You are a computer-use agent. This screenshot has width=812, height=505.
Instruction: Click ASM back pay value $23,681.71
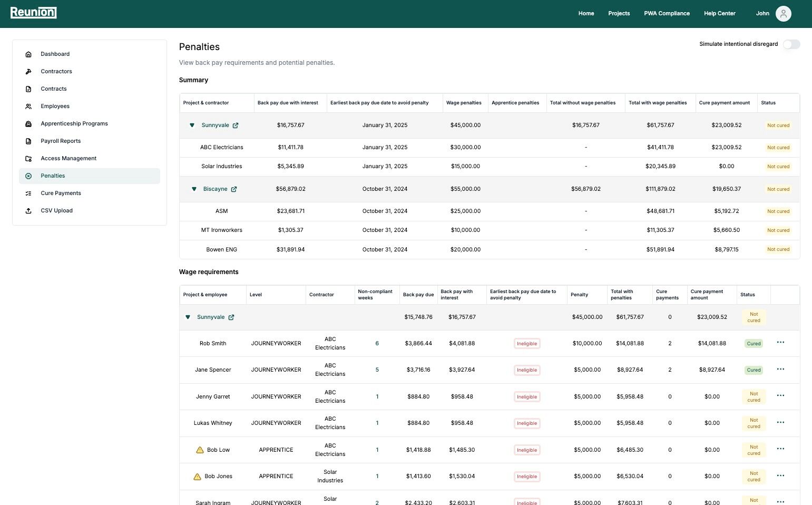(x=290, y=211)
